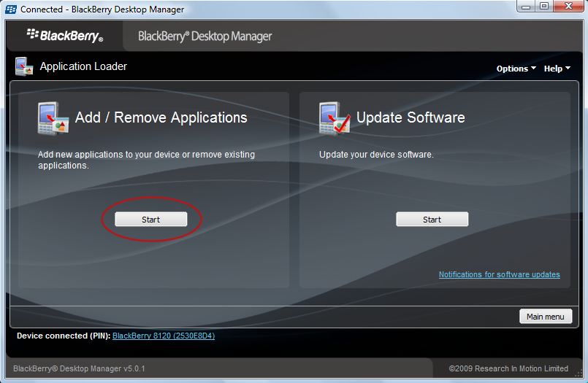This screenshot has height=383, width=588.
Task: Click the Application Loader title text
Action: click(83, 66)
